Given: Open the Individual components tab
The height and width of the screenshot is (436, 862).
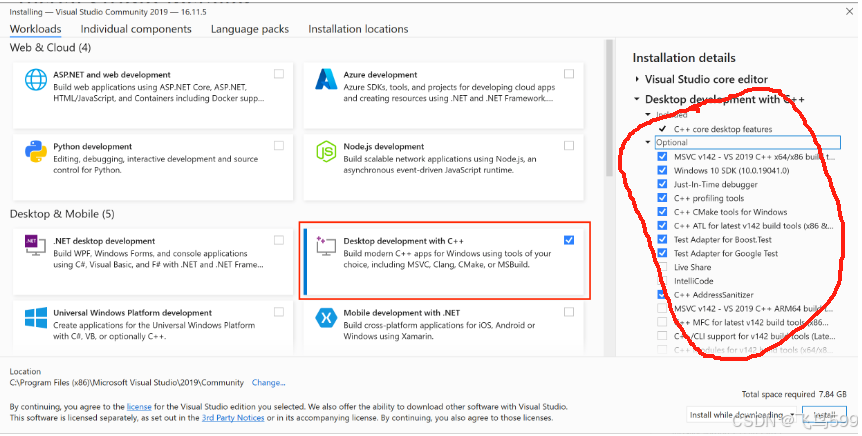Looking at the screenshot, I should 136,29.
